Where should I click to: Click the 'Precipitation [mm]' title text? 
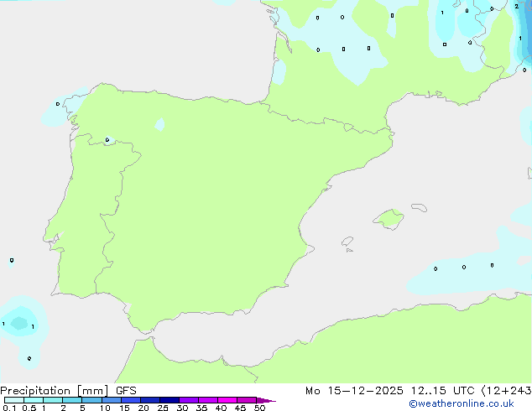(55, 391)
